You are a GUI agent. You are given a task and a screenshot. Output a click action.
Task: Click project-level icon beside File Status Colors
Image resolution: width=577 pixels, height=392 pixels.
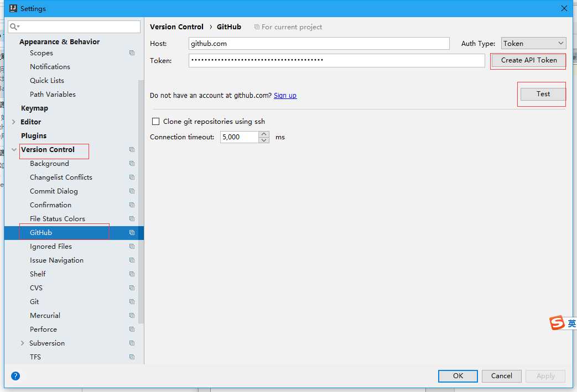pyautogui.click(x=132, y=219)
